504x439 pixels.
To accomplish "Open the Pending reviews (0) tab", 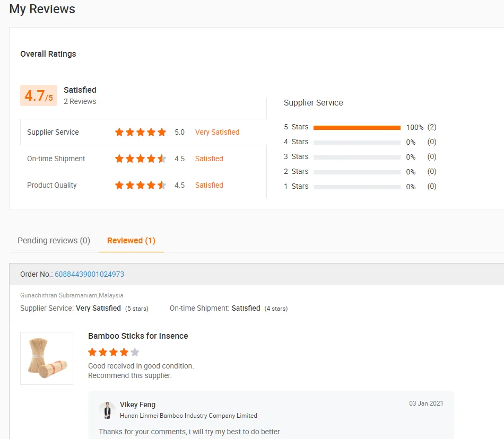I will coord(54,241).
